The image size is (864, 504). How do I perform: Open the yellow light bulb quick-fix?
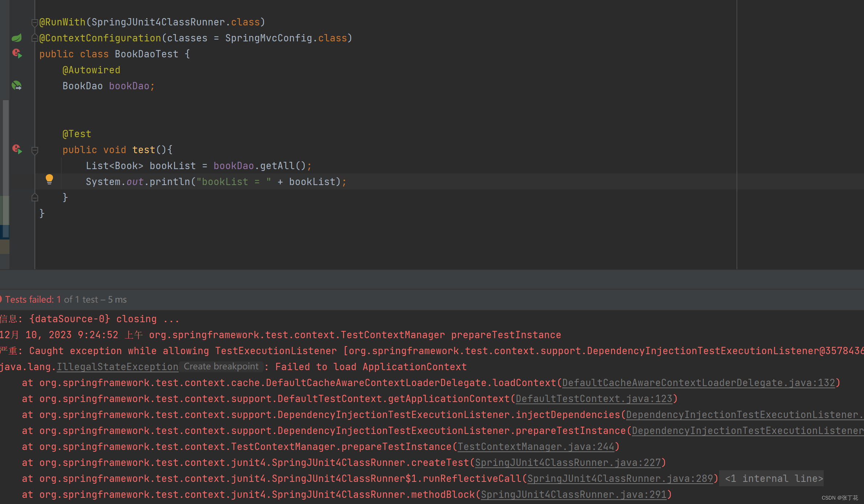click(x=49, y=179)
